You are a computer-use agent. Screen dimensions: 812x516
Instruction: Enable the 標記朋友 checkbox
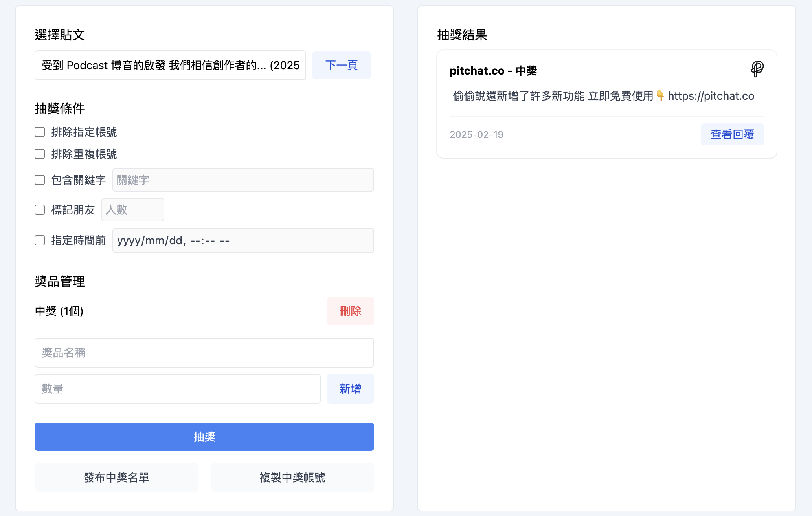click(40, 210)
